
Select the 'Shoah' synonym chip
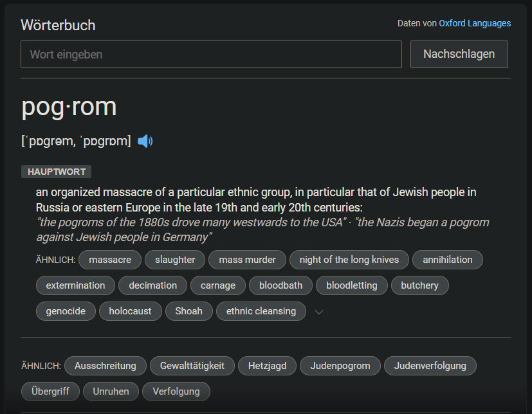pos(188,311)
